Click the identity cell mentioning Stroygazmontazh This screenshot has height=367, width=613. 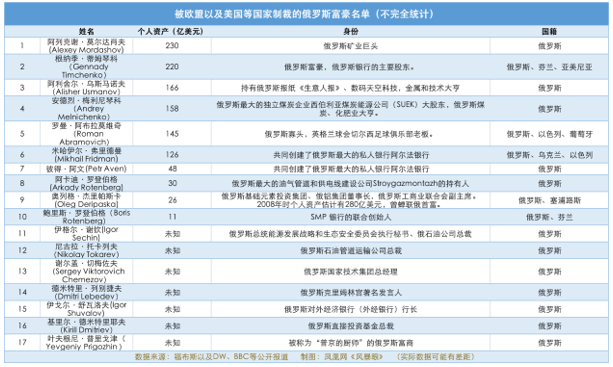pyautogui.click(x=350, y=183)
